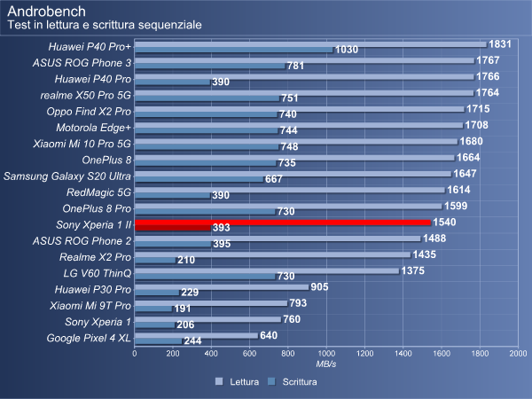Image resolution: width=532 pixels, height=399 pixels.
Task: Click the 1680 read value
Action: coord(472,141)
